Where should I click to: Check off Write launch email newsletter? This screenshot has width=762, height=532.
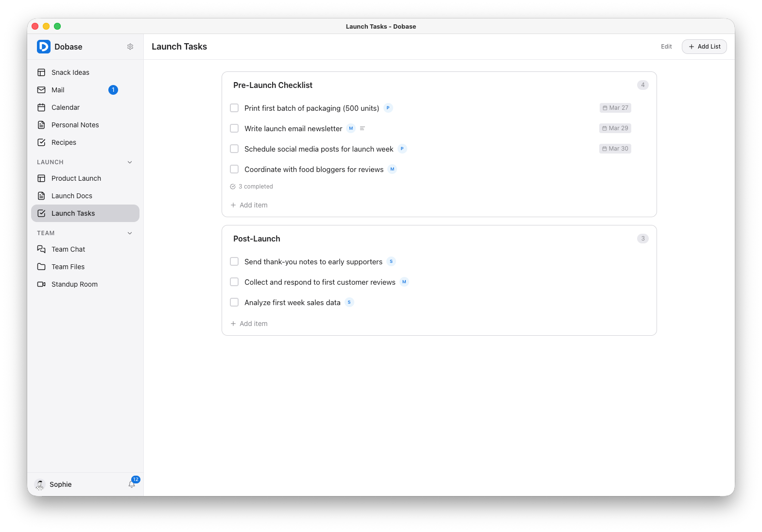coord(234,128)
